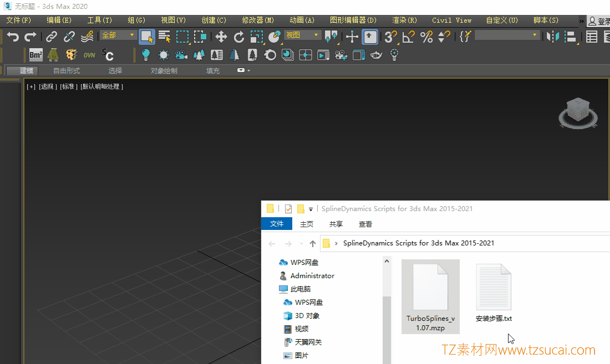610x364 pixels.
Task: Click the teapot Render icon
Action: tap(376, 55)
